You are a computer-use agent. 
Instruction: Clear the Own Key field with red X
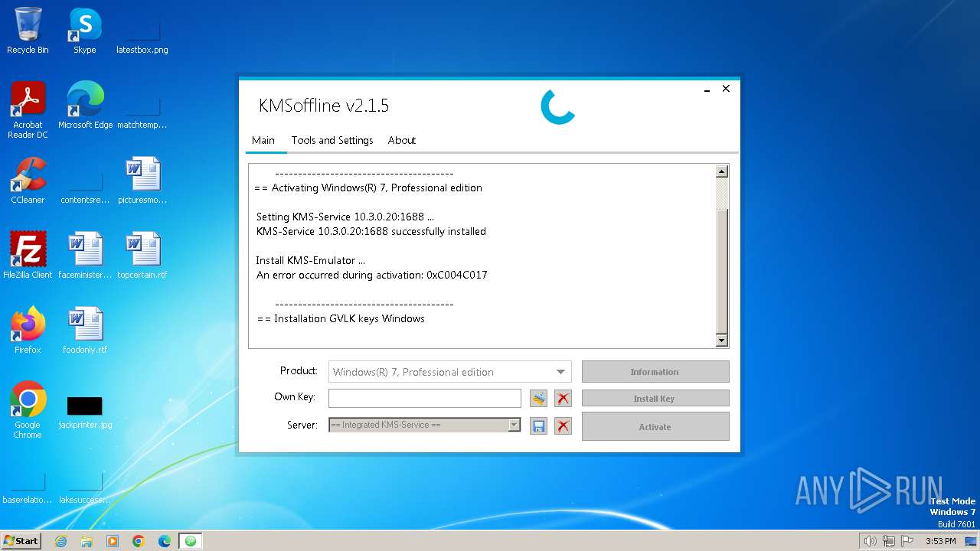(563, 398)
